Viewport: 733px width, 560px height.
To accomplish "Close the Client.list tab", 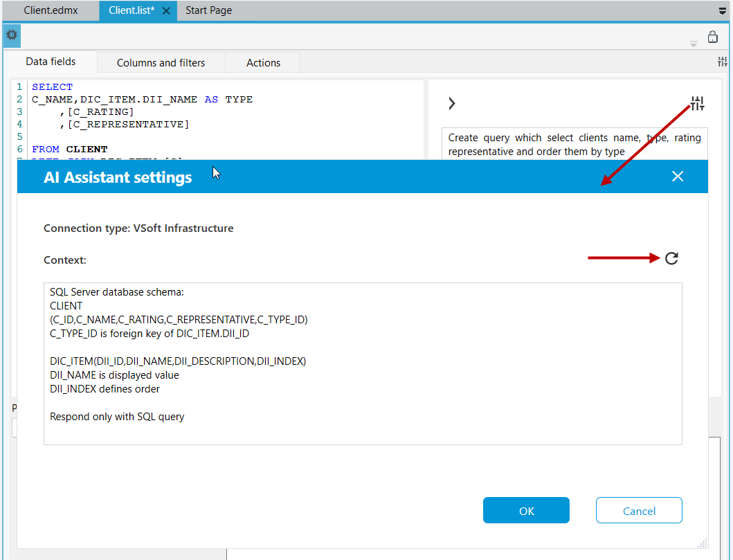I will coord(166,11).
